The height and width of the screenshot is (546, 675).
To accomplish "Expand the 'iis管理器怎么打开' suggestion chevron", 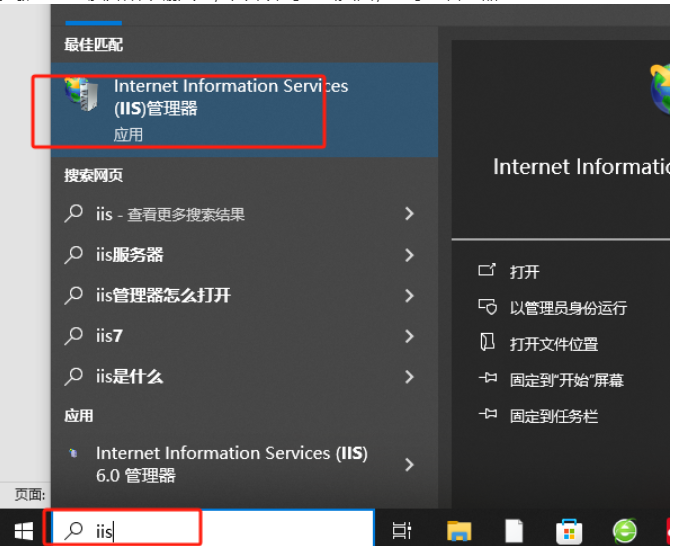I will [409, 296].
